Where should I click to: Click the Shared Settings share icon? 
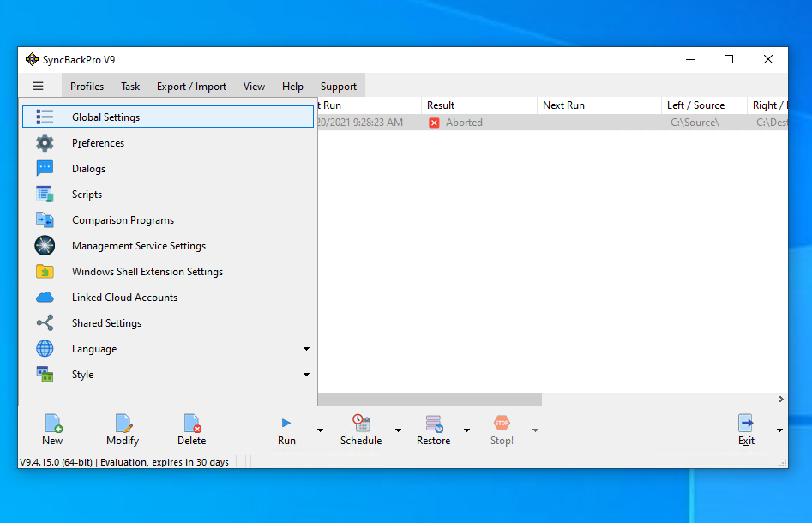[x=45, y=322]
